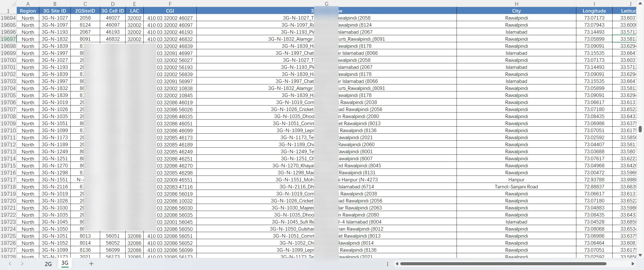Select row header 1
644x270 pixels.
point(8,11)
